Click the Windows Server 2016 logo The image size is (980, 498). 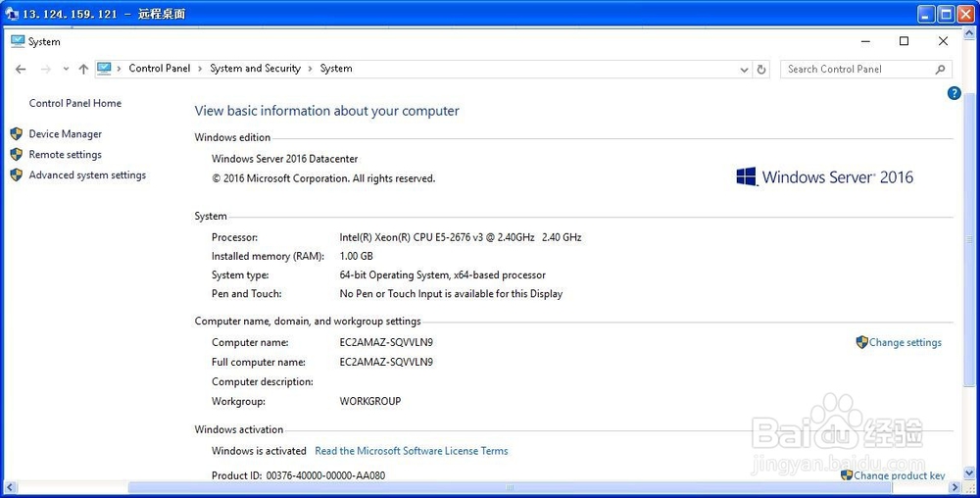click(x=824, y=176)
